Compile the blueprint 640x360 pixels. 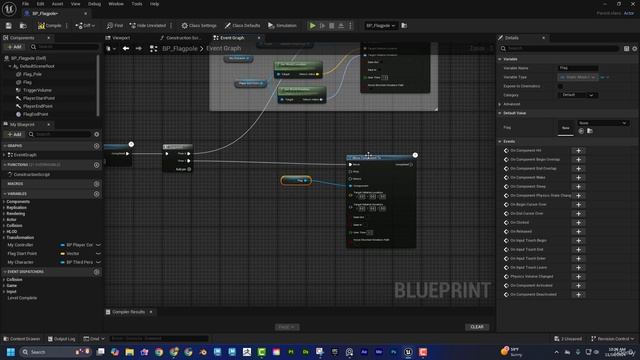[x=50, y=25]
